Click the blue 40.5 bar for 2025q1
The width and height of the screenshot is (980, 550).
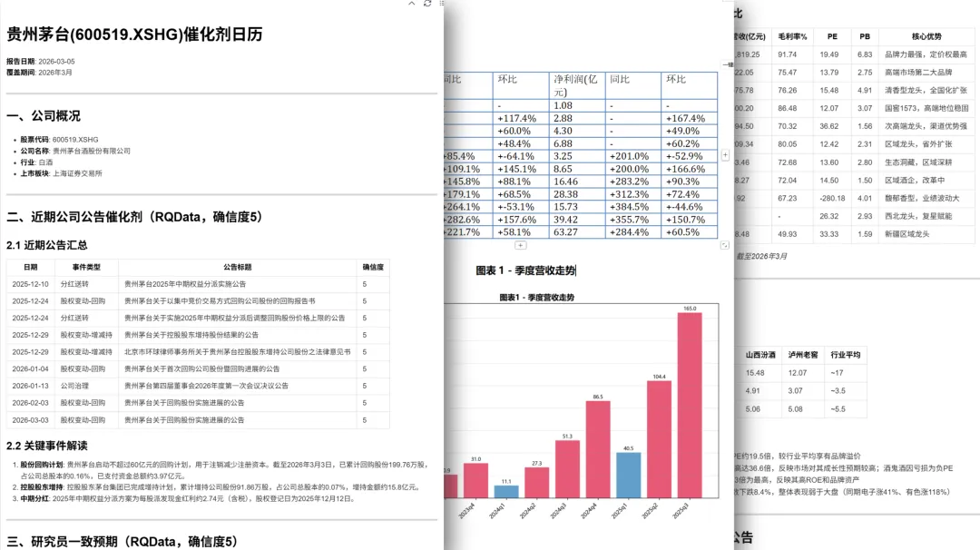[628, 475]
